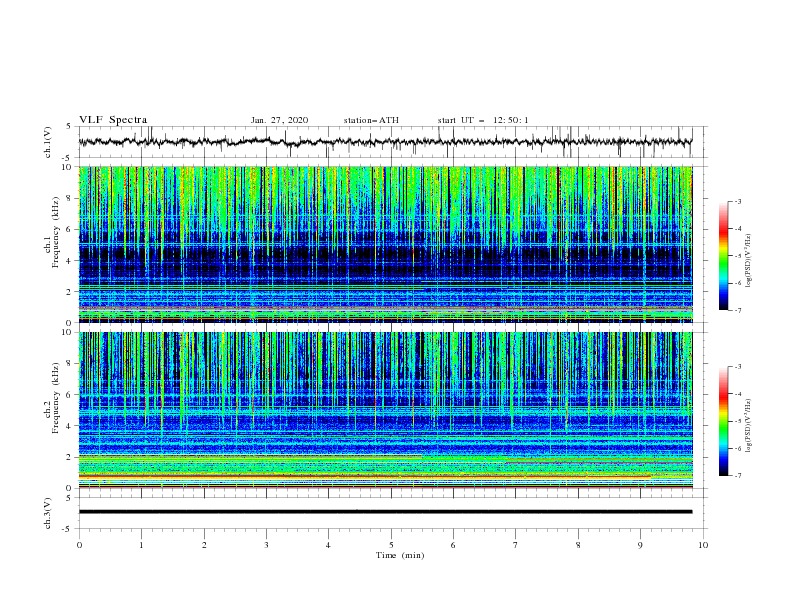
Task: Click the '4' tick on the time axis
Action: 328,545
